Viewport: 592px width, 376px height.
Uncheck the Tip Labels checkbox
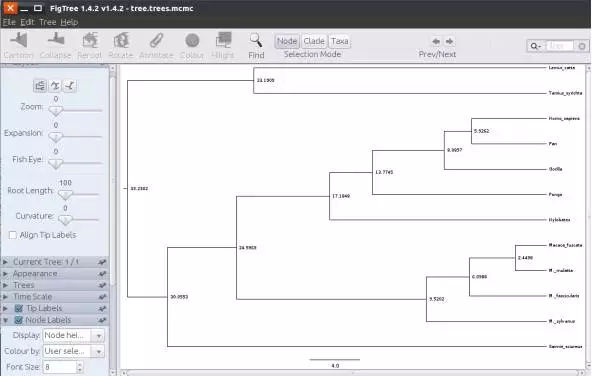(18, 308)
